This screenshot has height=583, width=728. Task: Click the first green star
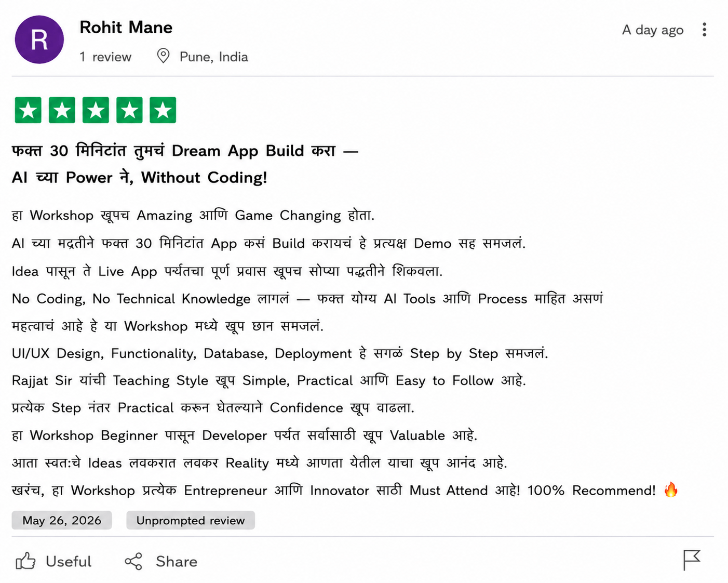(28, 110)
